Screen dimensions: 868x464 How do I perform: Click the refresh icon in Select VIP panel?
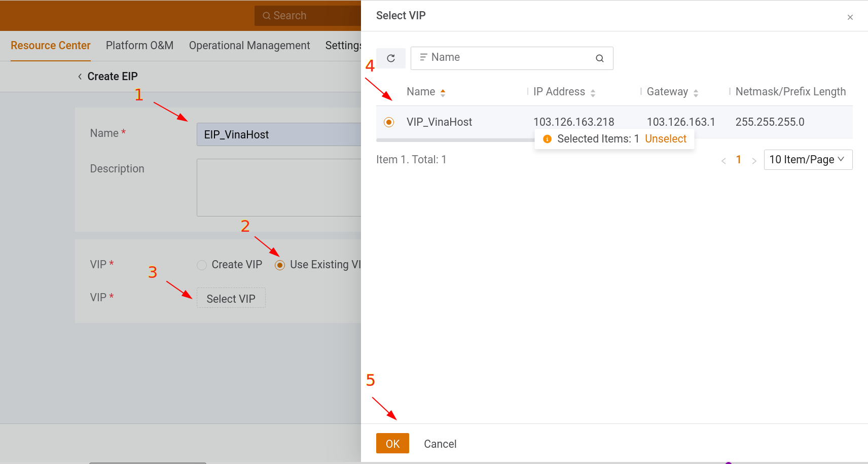[x=390, y=58]
